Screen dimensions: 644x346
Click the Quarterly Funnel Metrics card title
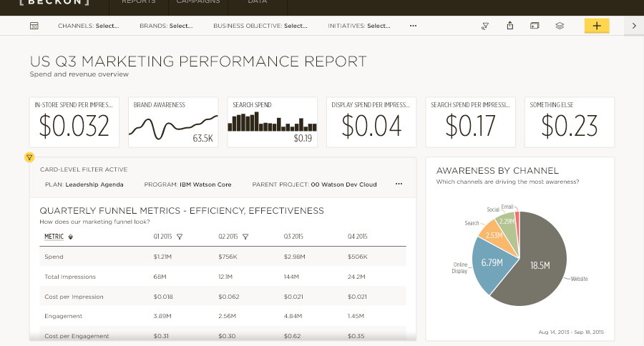tap(182, 211)
